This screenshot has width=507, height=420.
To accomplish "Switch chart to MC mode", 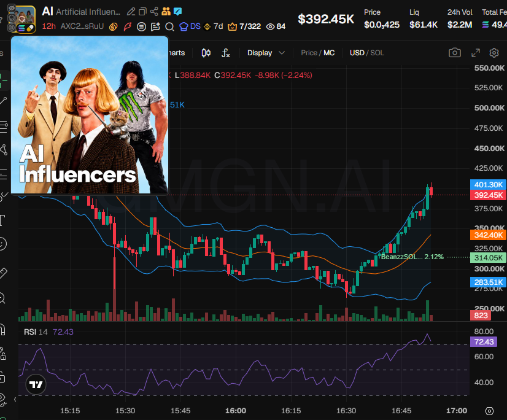I will [x=329, y=53].
